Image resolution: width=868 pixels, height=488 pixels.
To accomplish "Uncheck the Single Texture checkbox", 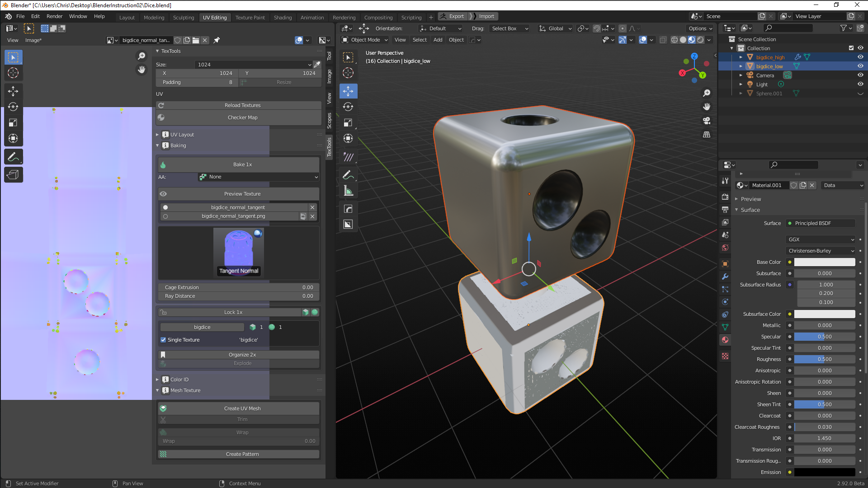I will (163, 340).
